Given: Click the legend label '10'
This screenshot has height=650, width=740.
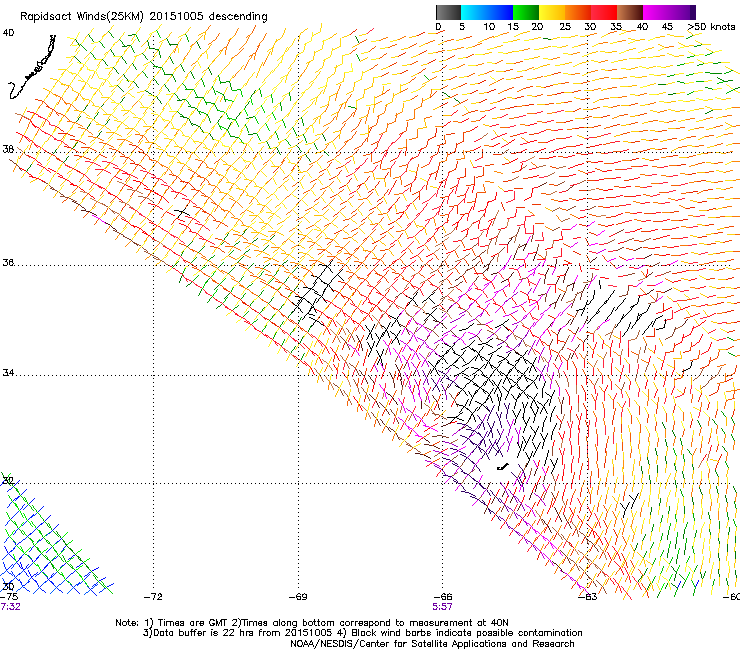Looking at the screenshot, I should pyautogui.click(x=489, y=27).
